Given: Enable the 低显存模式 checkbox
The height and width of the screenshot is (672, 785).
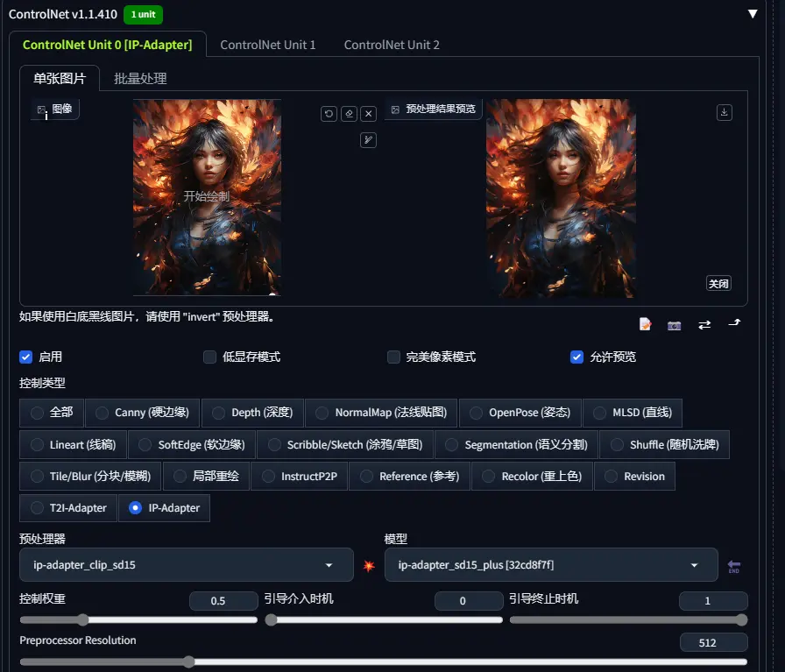Looking at the screenshot, I should tap(209, 357).
